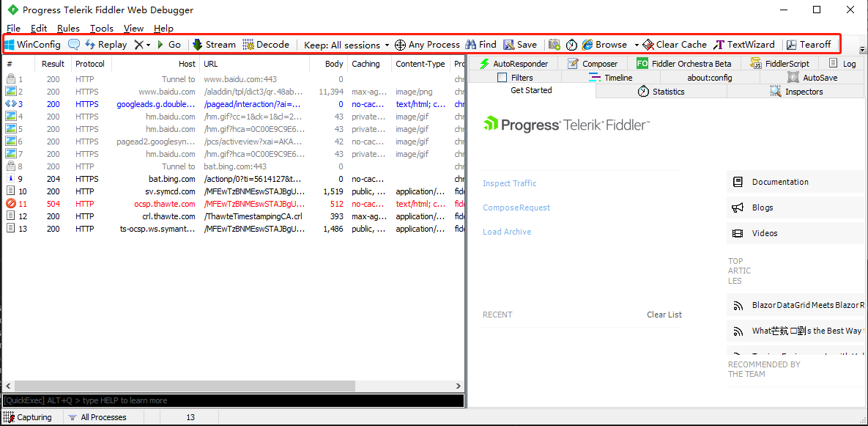This screenshot has height=426, width=868.
Task: Open the Edit menu
Action: [x=39, y=29]
